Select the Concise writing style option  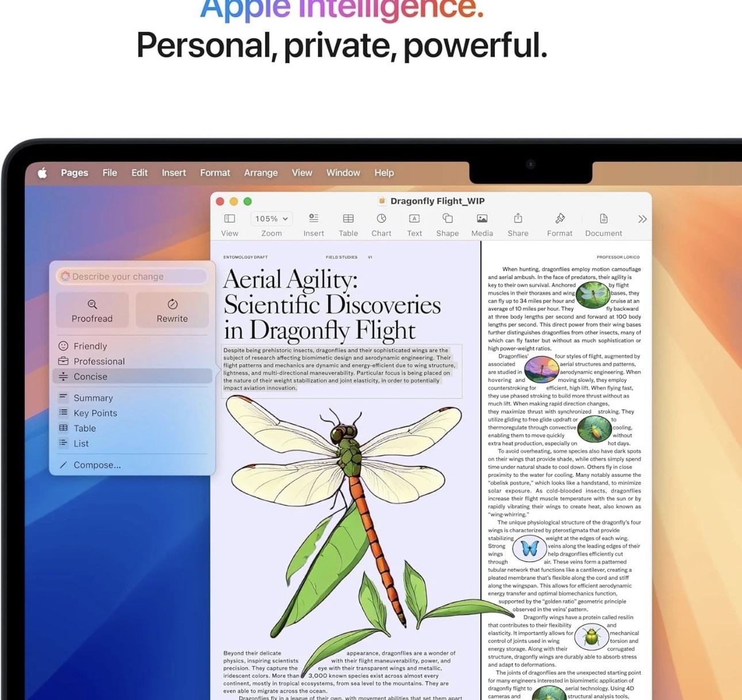(132, 376)
